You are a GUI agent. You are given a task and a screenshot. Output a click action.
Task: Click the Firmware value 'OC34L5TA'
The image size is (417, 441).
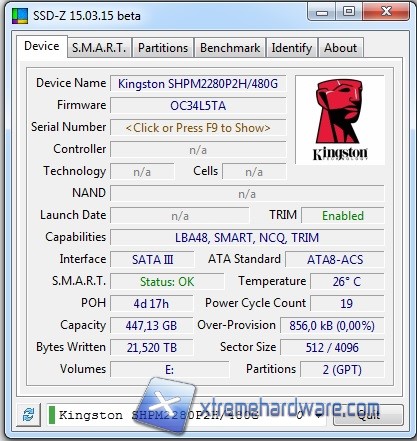(x=198, y=106)
